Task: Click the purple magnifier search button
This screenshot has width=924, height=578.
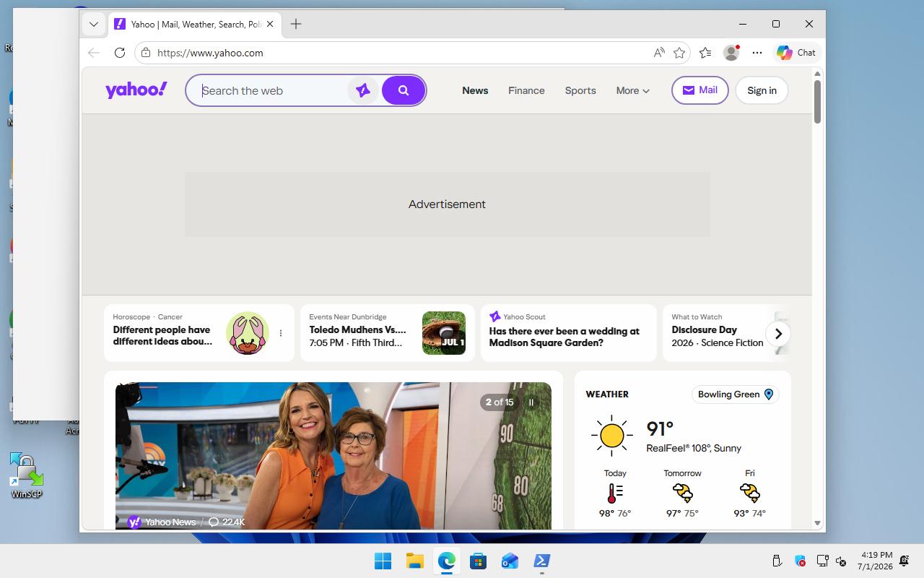Action: coord(404,90)
